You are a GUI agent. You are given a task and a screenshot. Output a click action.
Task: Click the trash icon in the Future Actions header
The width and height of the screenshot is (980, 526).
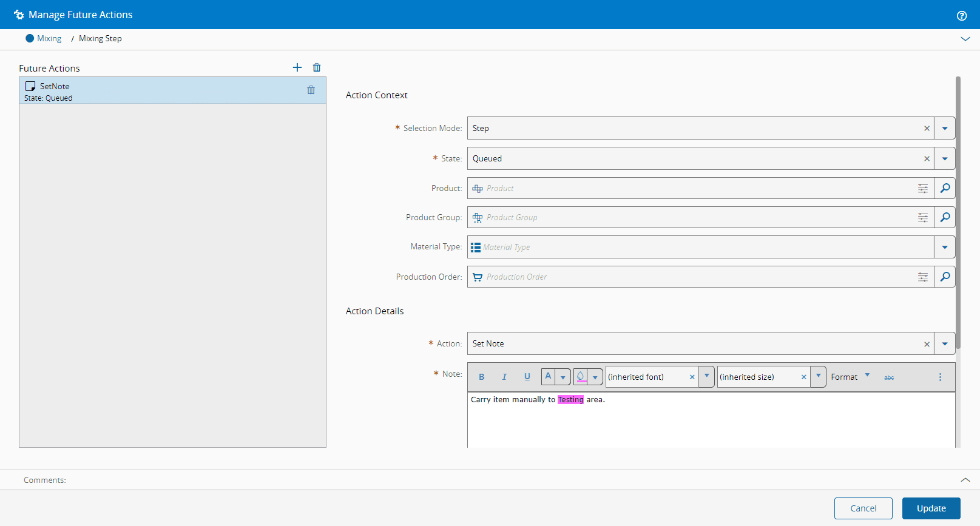[x=317, y=67]
